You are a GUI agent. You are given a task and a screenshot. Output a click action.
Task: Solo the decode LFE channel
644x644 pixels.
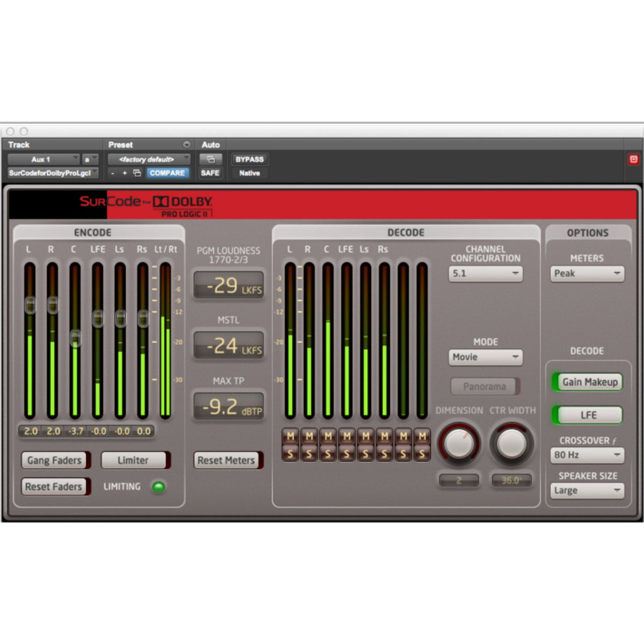click(x=347, y=453)
